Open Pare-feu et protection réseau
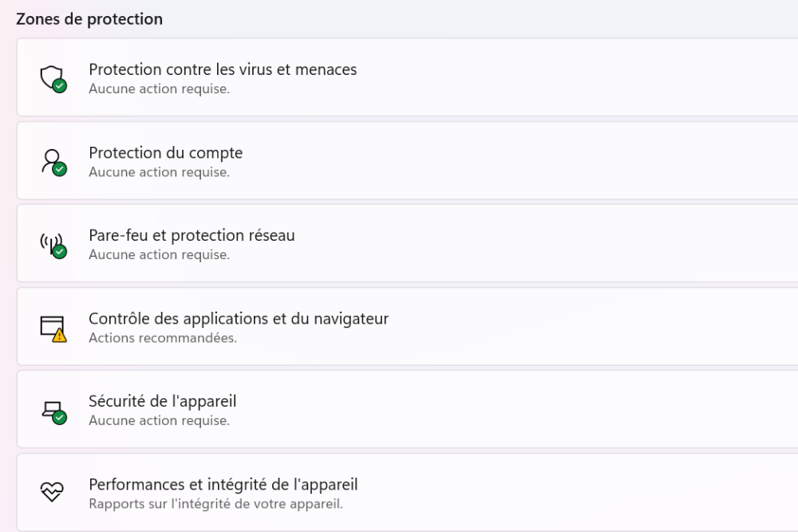The width and height of the screenshot is (798, 532). click(x=192, y=235)
